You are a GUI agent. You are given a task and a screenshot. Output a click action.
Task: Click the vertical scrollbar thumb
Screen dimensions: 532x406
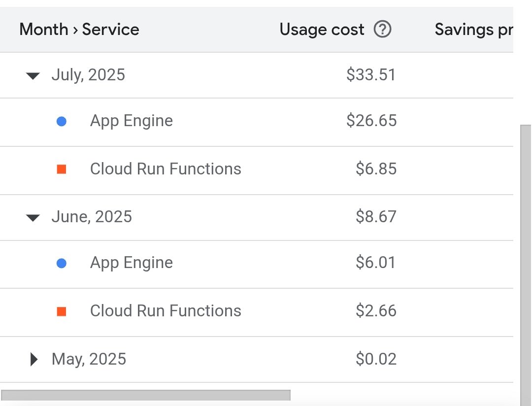click(526, 266)
